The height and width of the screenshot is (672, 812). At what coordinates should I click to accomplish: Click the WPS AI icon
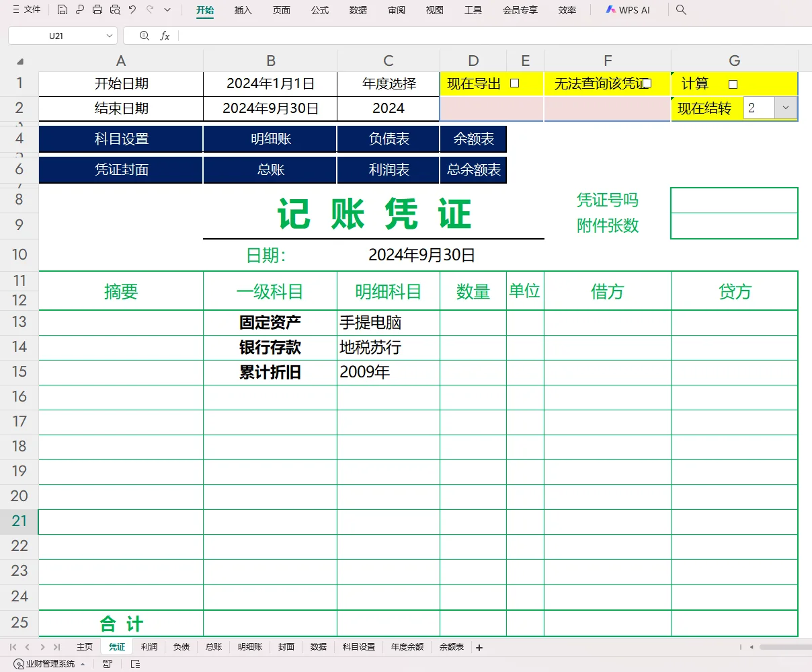pos(612,10)
